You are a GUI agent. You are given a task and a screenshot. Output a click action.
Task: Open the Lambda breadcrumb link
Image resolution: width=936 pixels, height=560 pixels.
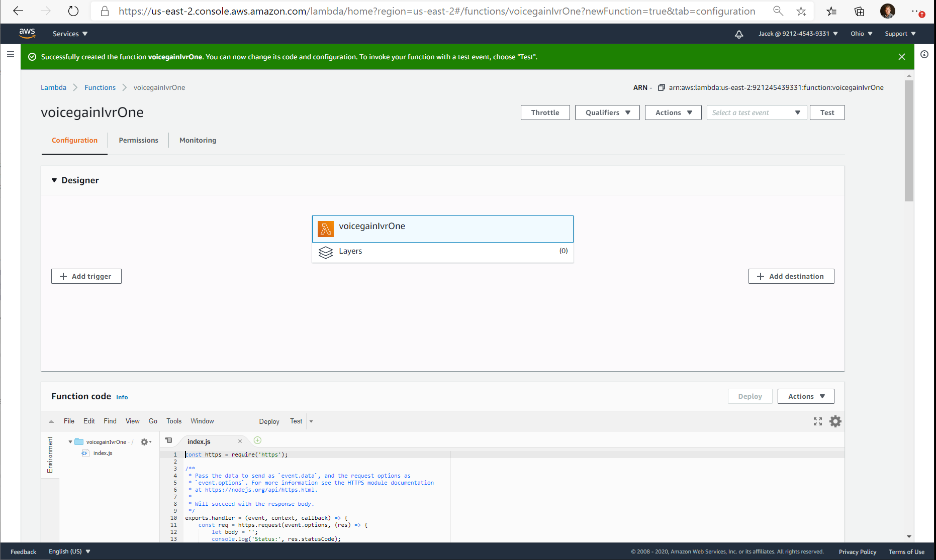tap(53, 87)
